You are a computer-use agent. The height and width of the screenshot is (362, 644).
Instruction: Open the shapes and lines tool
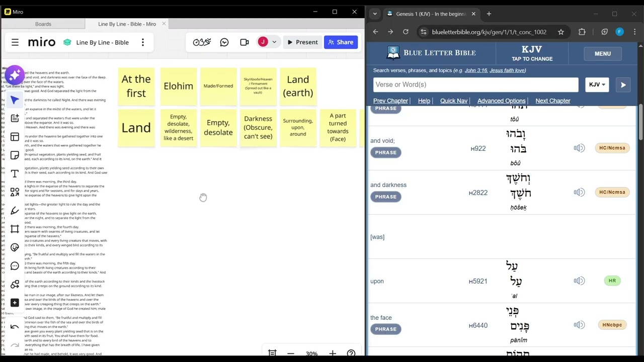(15, 192)
